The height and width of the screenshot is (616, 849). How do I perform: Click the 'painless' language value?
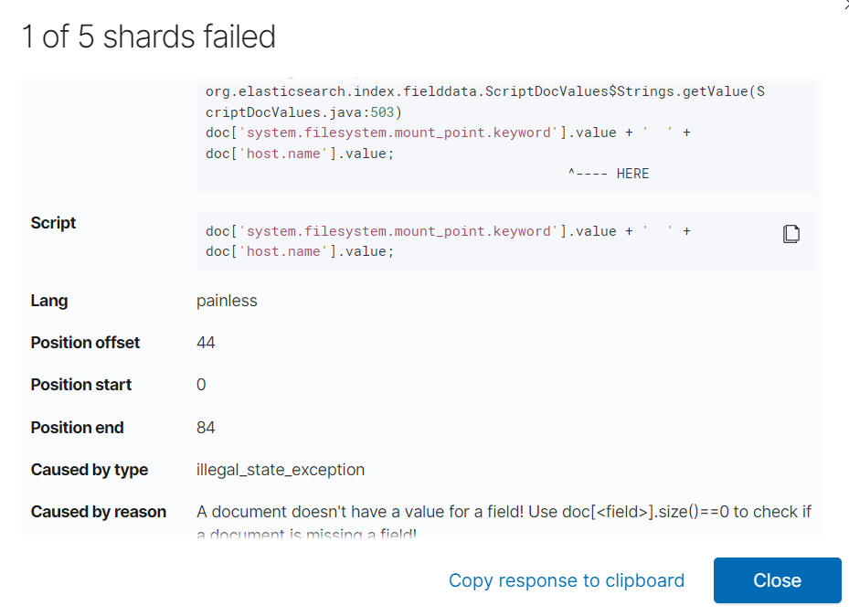(227, 300)
